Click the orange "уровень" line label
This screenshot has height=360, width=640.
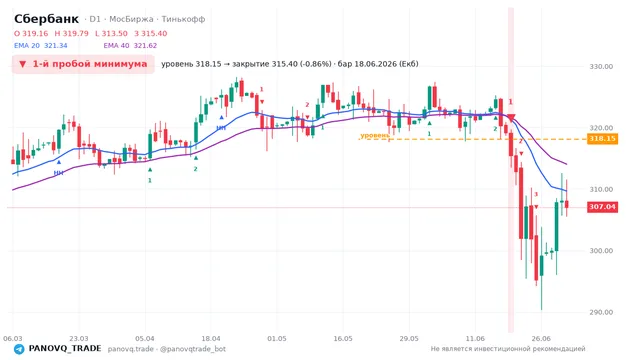tap(375, 135)
